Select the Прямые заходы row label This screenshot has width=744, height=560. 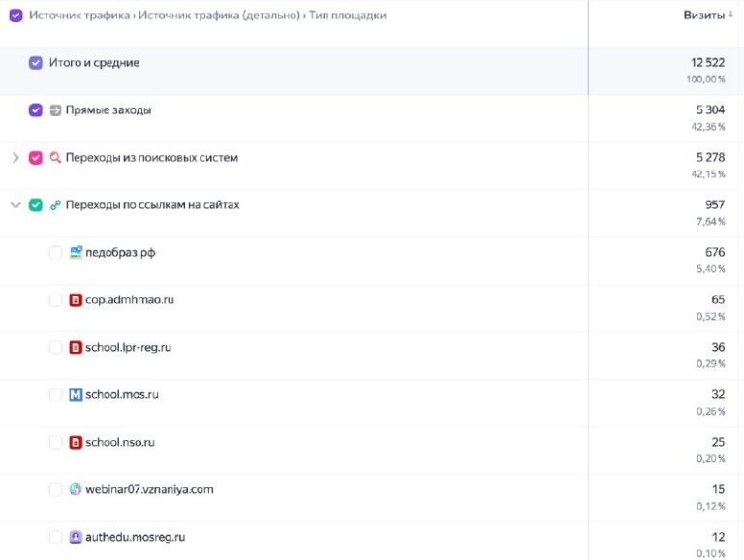click(x=108, y=110)
